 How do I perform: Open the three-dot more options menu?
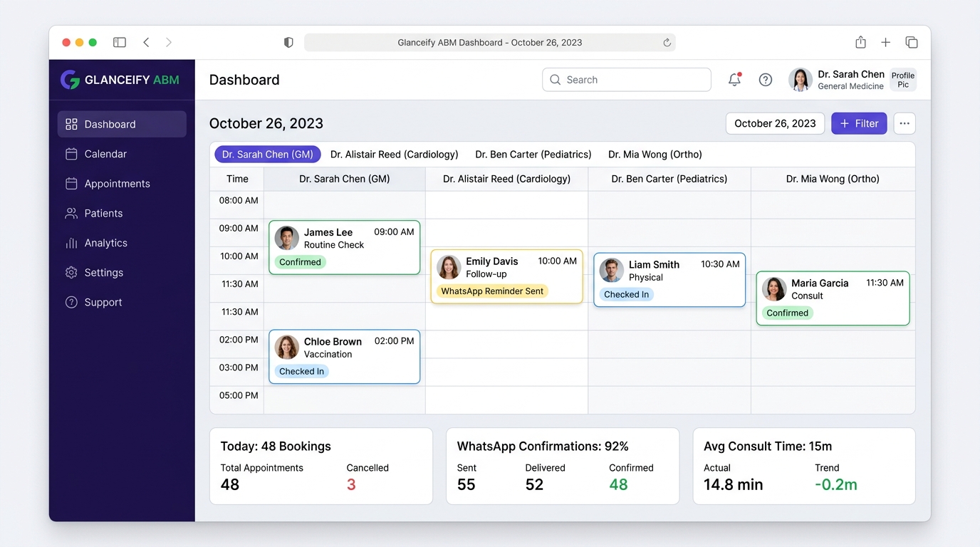tap(905, 123)
